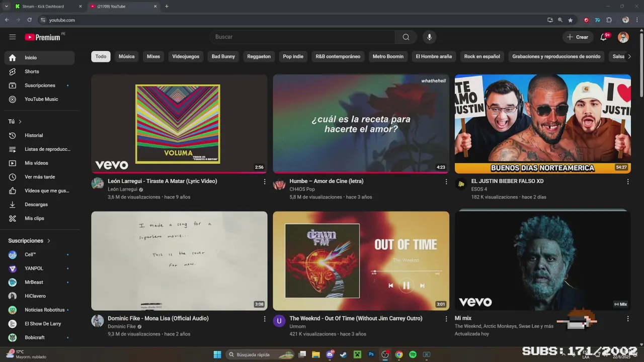The height and width of the screenshot is (362, 644).
Task: Click the Urmom channel avatar
Action: click(x=279, y=321)
